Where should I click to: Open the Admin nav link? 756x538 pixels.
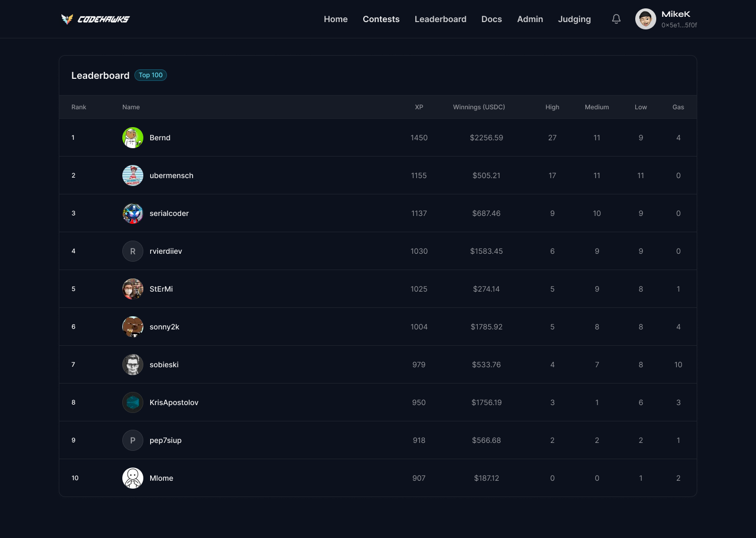click(x=530, y=19)
